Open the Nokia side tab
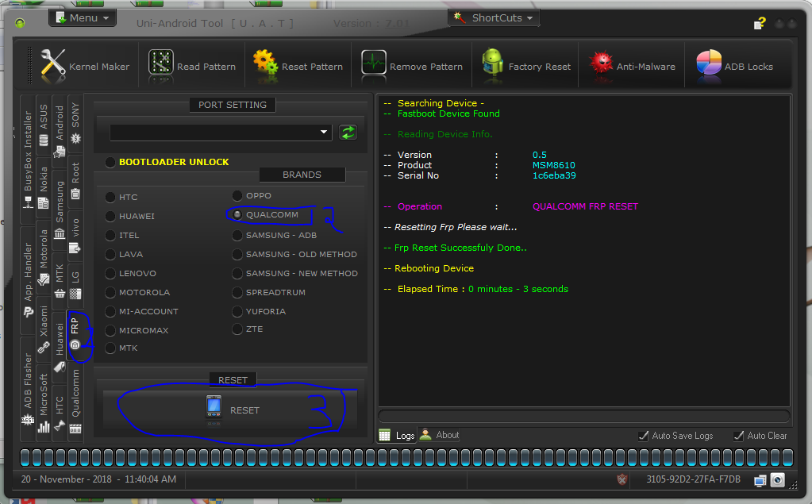812x504 pixels. coord(44,187)
